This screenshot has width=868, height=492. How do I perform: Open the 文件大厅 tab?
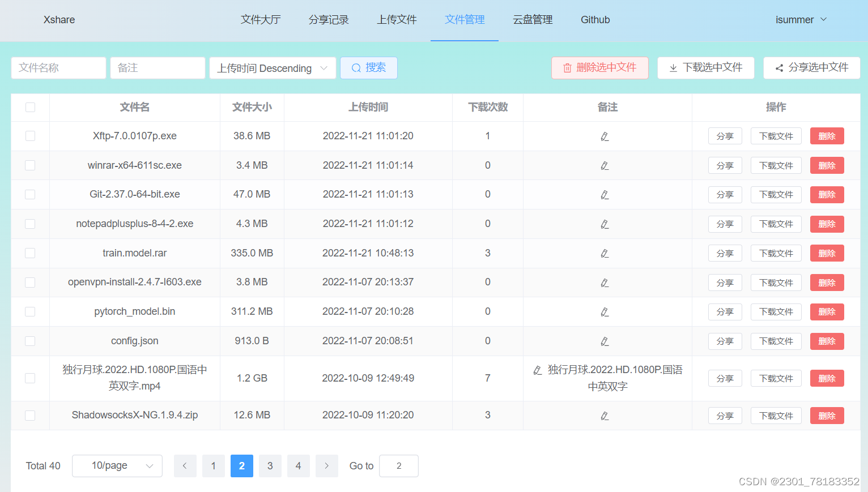point(261,20)
